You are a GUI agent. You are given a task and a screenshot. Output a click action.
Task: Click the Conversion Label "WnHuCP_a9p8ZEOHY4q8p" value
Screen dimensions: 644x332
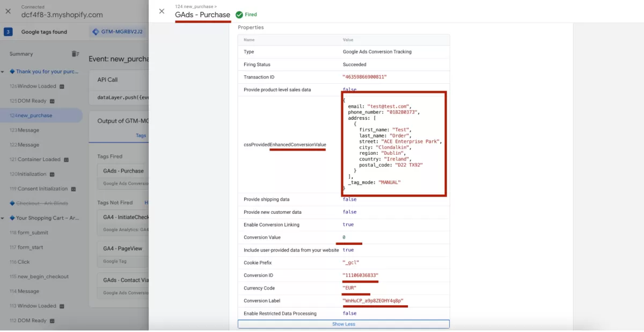coord(373,301)
